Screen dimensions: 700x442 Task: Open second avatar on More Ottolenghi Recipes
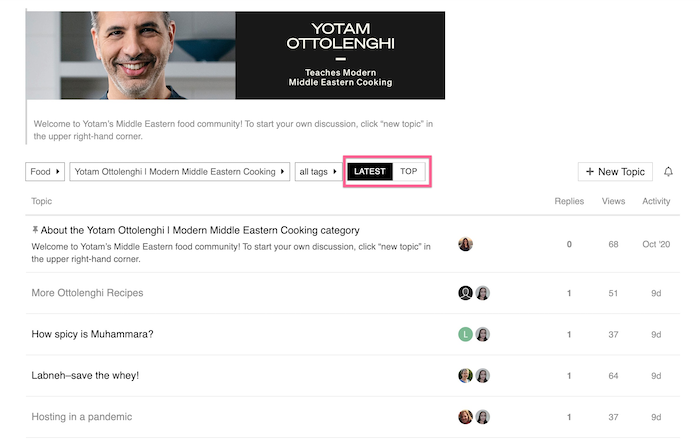click(482, 293)
